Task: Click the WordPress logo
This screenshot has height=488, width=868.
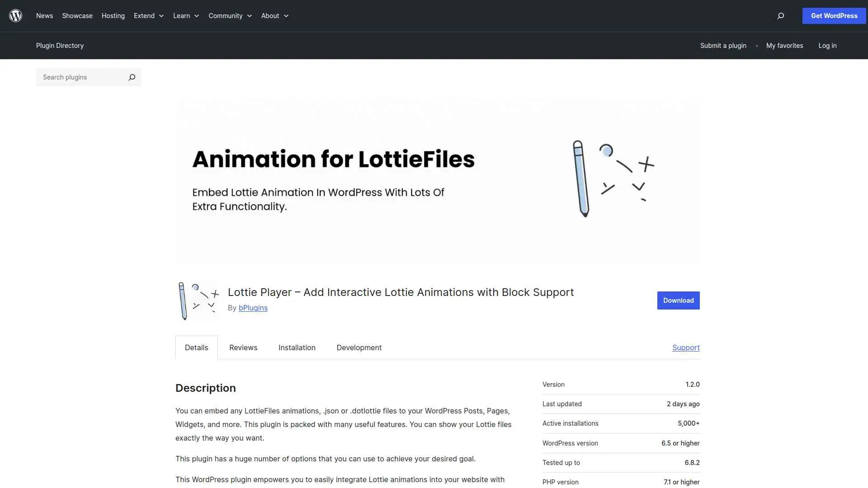Action: [x=15, y=16]
